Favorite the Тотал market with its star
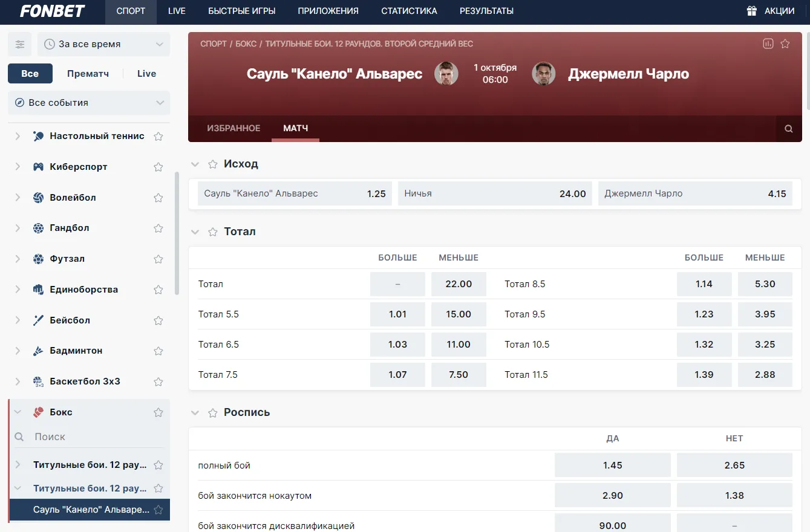The height and width of the screenshot is (532, 810). click(213, 232)
